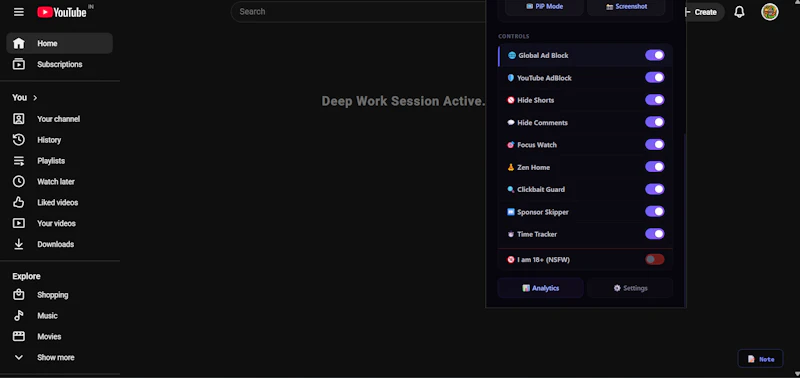Click the Your videos play icon
The image size is (800, 378).
point(19,223)
